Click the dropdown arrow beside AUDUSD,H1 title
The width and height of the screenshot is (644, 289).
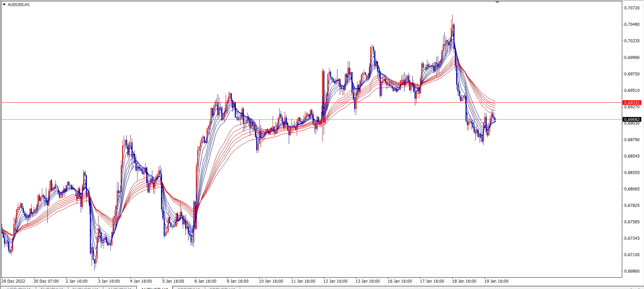pyautogui.click(x=4, y=5)
